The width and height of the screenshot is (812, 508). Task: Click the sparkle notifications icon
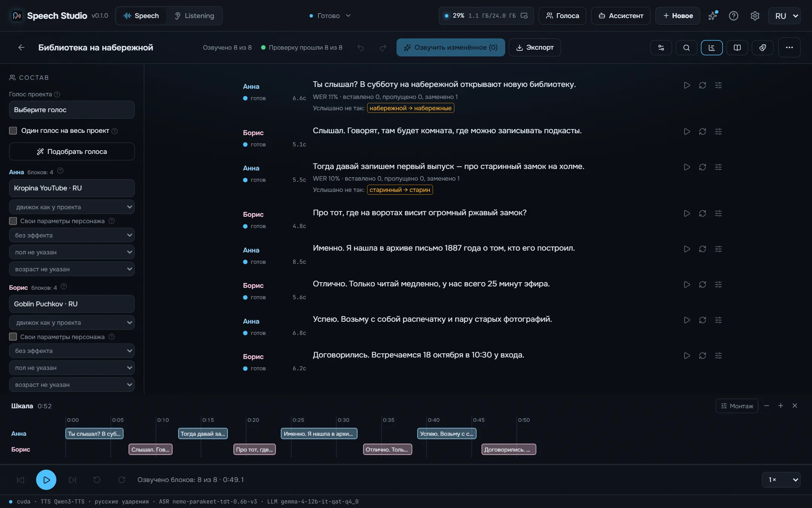713,16
